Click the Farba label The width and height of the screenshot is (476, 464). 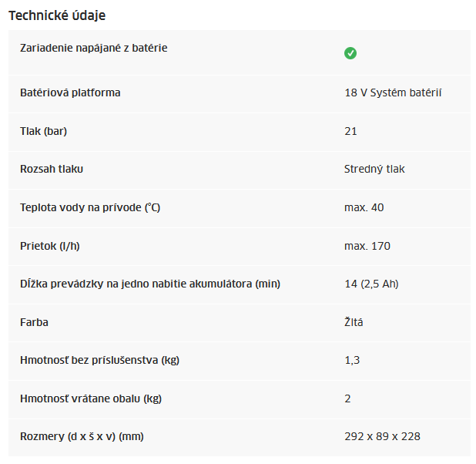34,322
